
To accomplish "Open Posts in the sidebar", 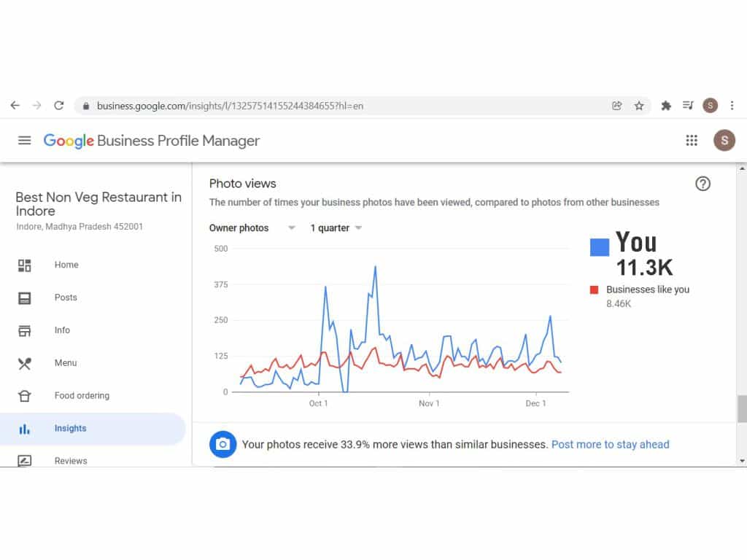I will [66, 297].
